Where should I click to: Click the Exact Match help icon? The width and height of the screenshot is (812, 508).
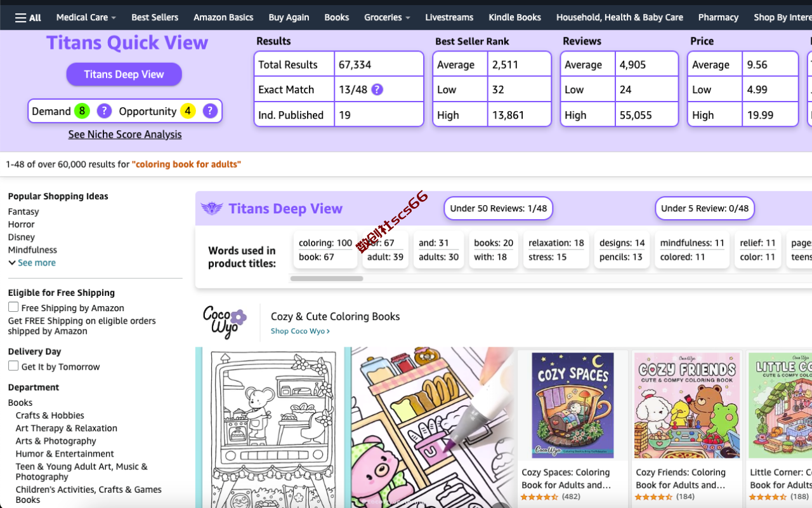pyautogui.click(x=377, y=90)
